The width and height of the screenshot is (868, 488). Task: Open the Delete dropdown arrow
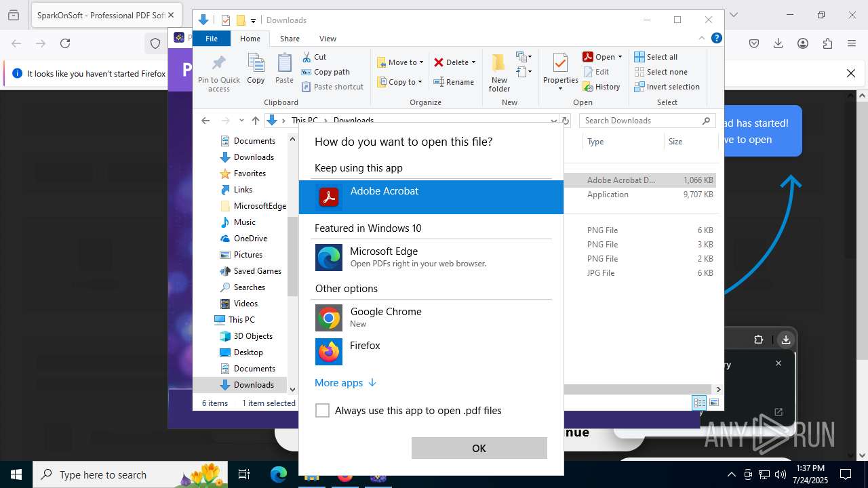tap(473, 62)
